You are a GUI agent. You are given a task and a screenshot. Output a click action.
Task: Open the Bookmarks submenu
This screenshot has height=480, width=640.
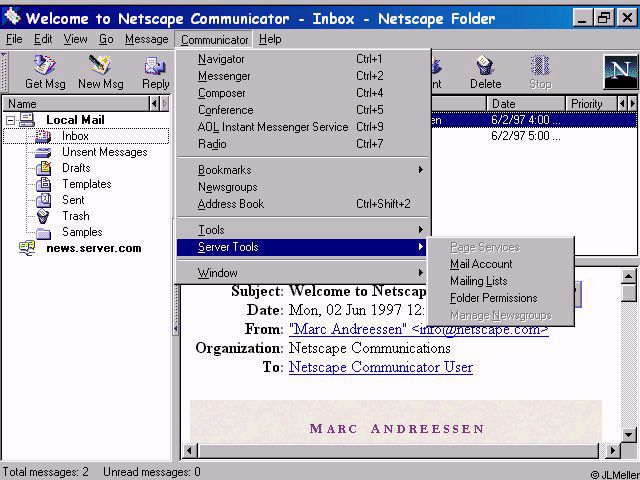click(302, 170)
